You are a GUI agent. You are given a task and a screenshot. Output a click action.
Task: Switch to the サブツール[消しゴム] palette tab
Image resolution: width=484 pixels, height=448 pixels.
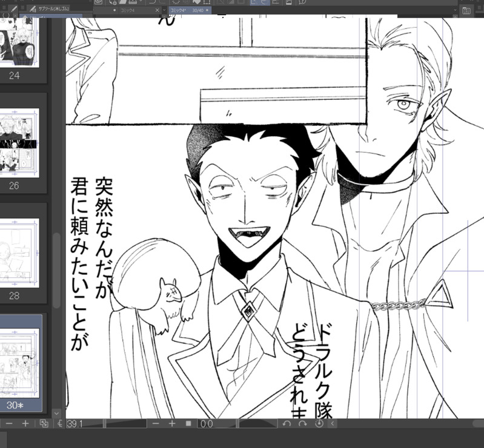tap(50, 8)
